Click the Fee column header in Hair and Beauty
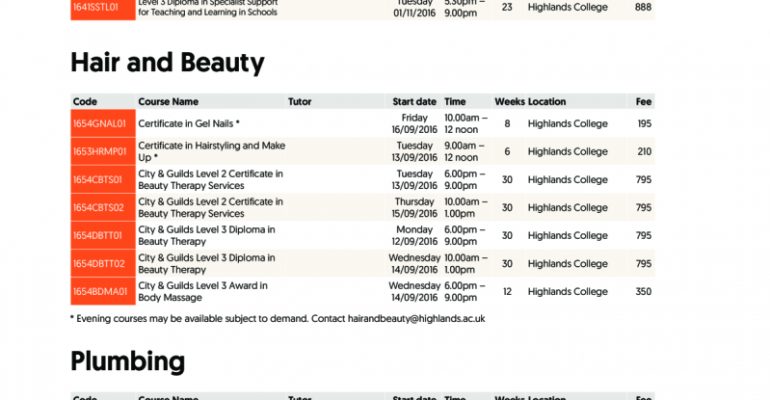 click(644, 102)
